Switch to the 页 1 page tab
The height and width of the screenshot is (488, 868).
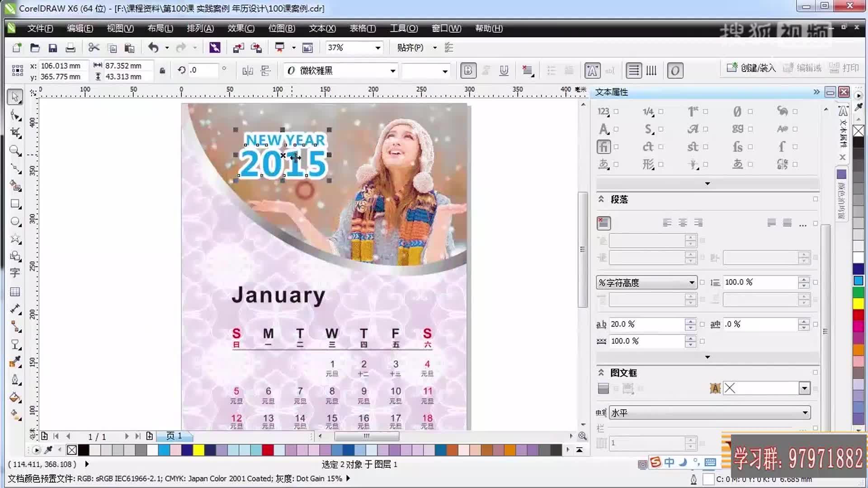point(175,436)
